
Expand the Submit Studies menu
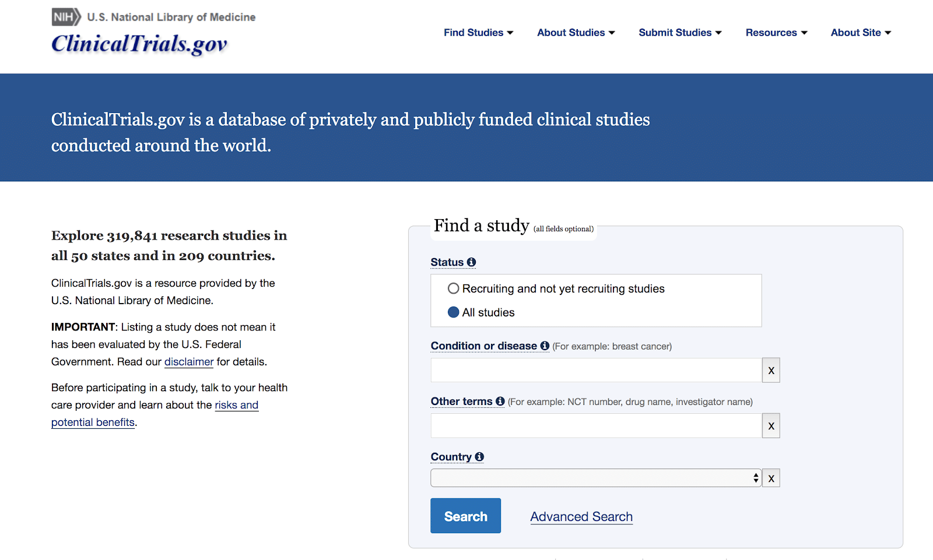680,33
